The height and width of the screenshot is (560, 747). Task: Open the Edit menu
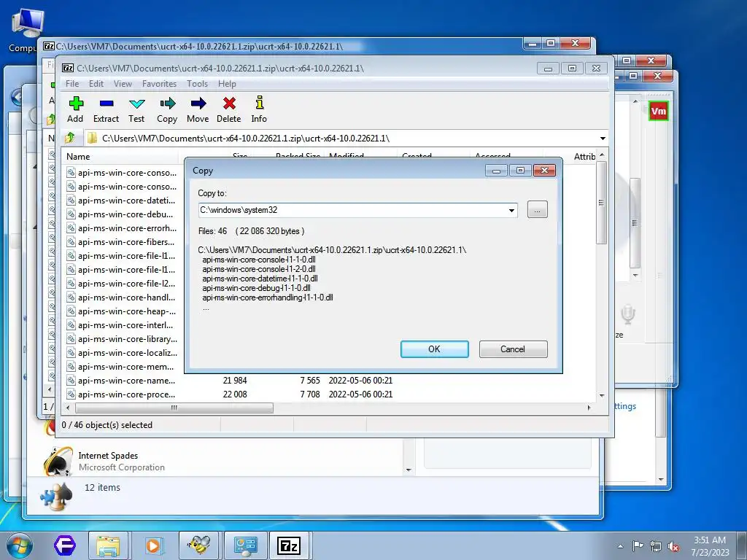[96, 84]
